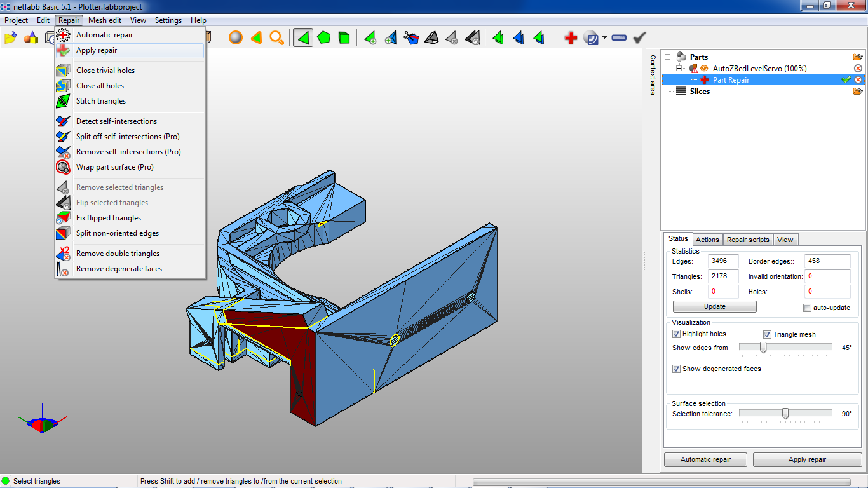Click the add part toolbar icon
The width and height of the screenshot is (868, 488).
click(x=31, y=38)
